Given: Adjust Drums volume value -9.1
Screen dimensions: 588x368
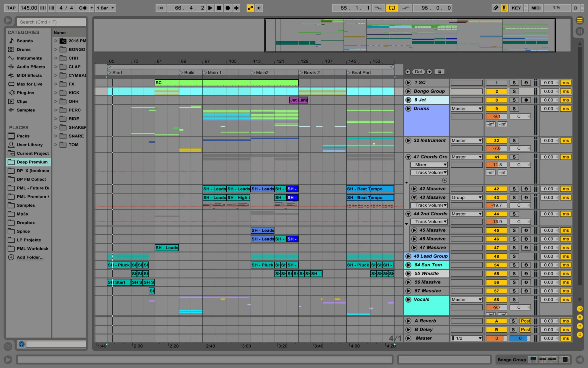Looking at the screenshot, I should point(496,116).
